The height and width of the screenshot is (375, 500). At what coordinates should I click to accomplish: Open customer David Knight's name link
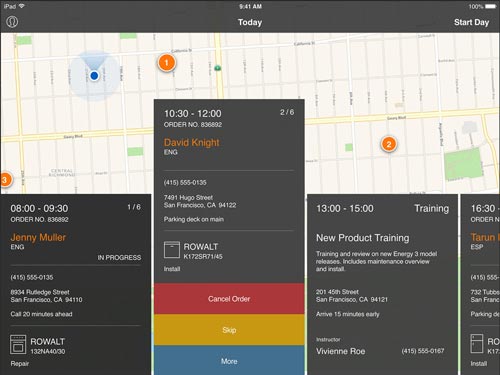coord(192,142)
